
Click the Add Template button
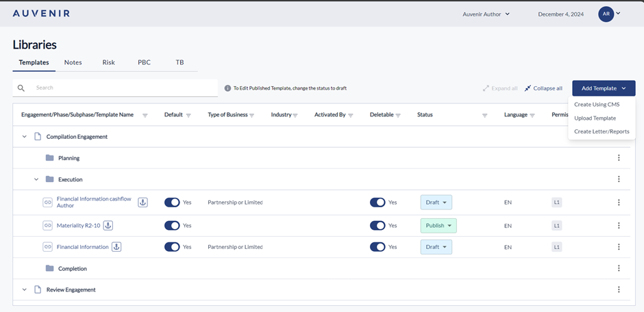coord(603,88)
